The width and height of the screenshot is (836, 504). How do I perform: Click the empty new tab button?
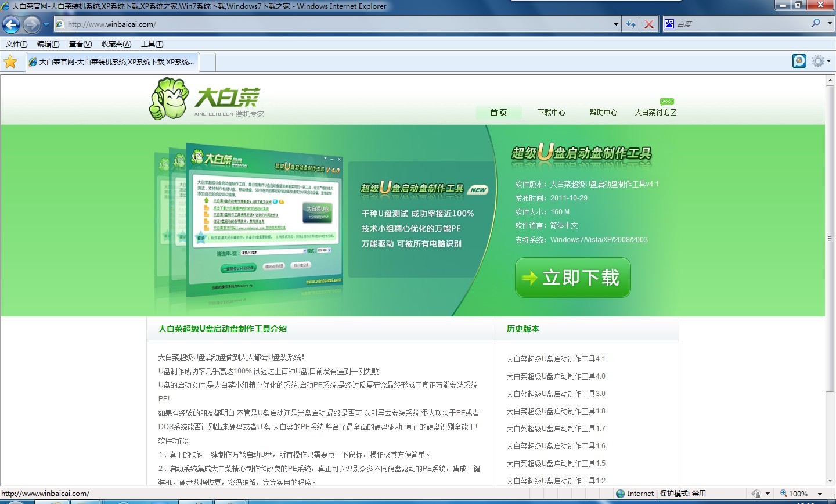[x=207, y=62]
